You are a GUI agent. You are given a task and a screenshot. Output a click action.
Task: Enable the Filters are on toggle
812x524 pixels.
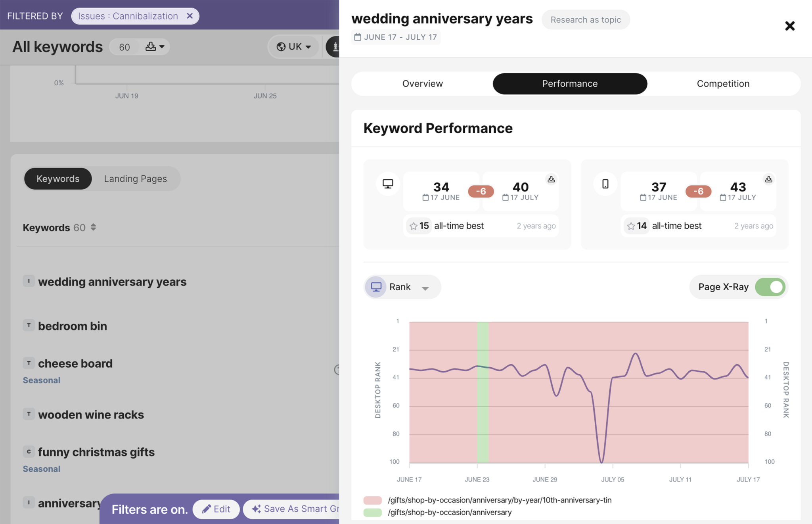pos(149,508)
